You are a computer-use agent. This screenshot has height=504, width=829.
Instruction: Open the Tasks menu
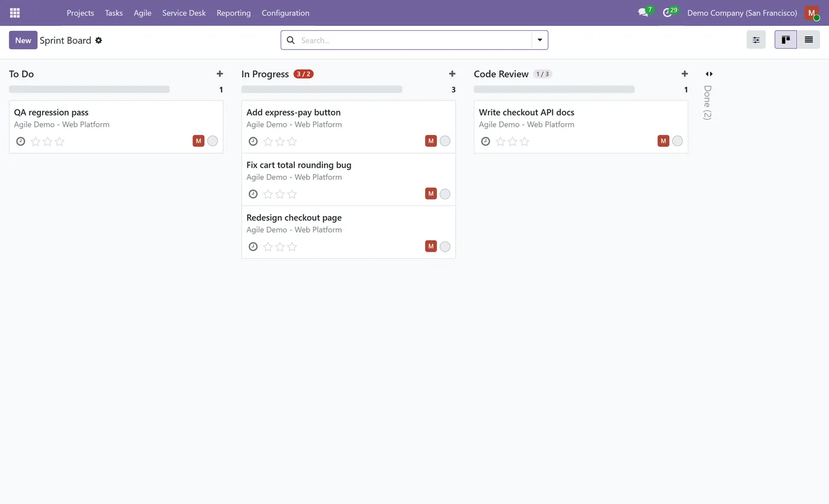114,12
